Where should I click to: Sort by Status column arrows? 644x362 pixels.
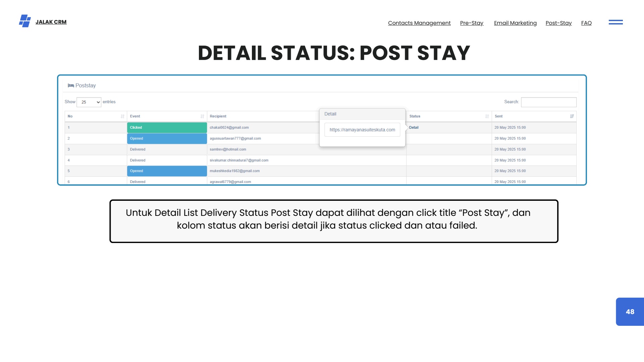[x=487, y=116]
